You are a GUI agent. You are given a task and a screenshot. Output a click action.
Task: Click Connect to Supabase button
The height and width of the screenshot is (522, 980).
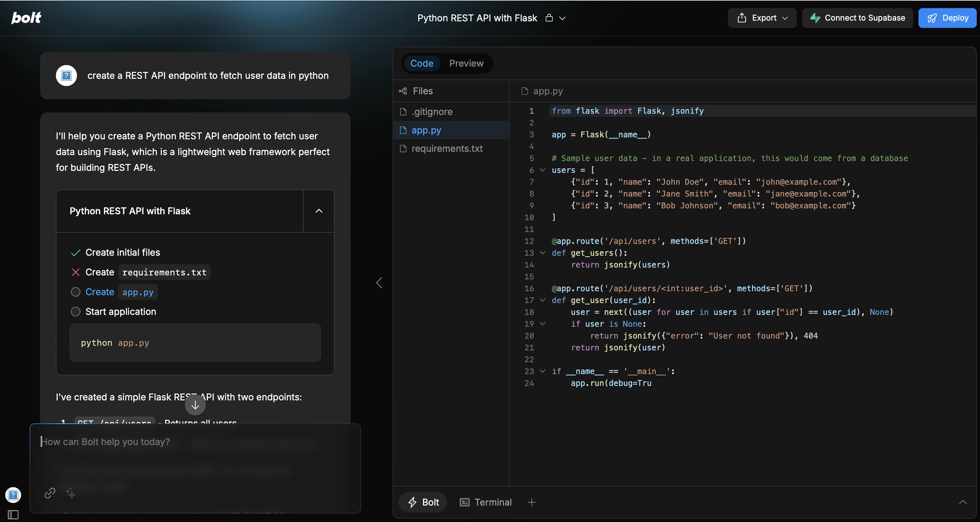857,18
